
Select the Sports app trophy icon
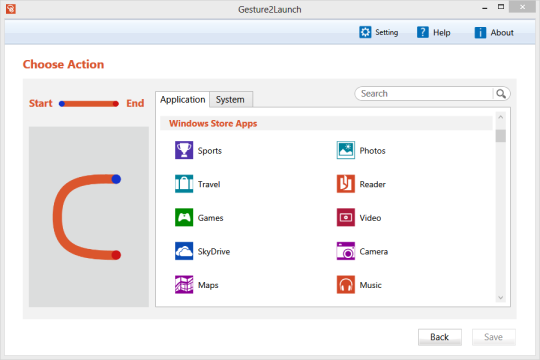click(184, 150)
